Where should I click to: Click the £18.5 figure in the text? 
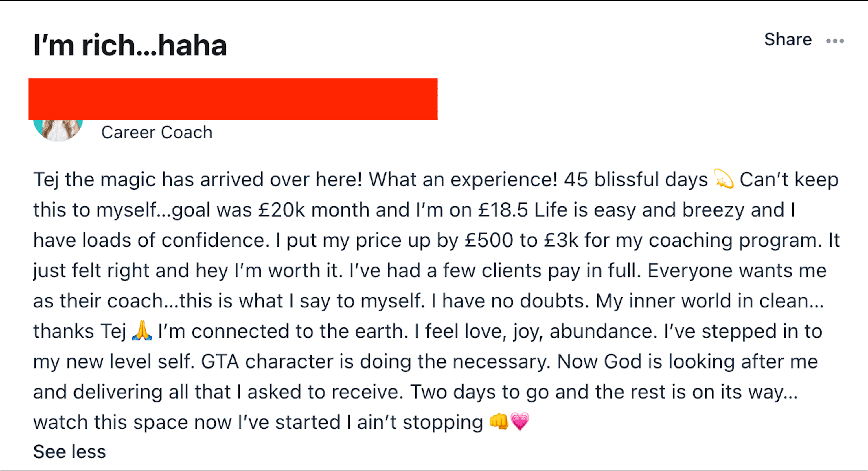503,210
